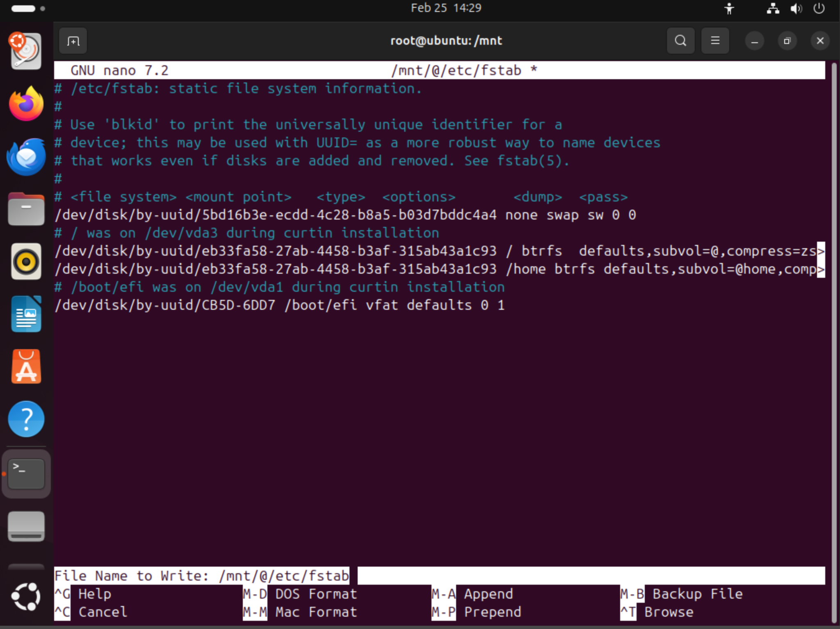Open the terminal hamburger menu
The width and height of the screenshot is (840, 629).
715,41
